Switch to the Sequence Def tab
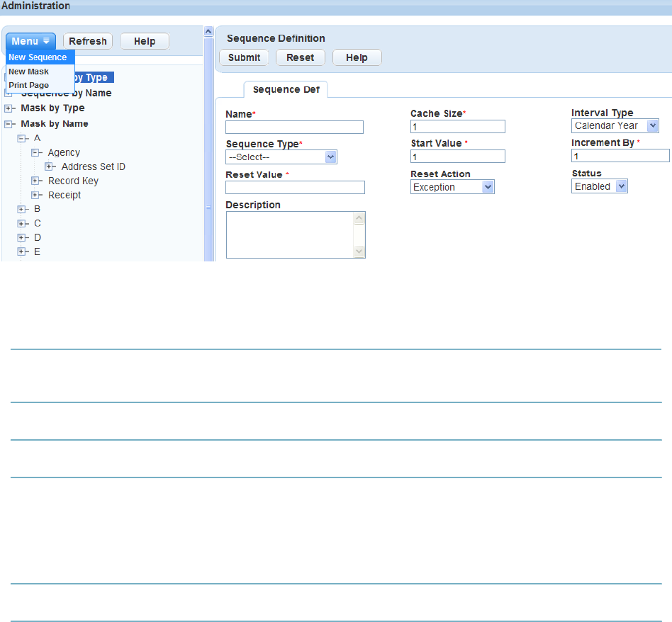Viewport: 672px width, 622px height. pyautogui.click(x=286, y=89)
